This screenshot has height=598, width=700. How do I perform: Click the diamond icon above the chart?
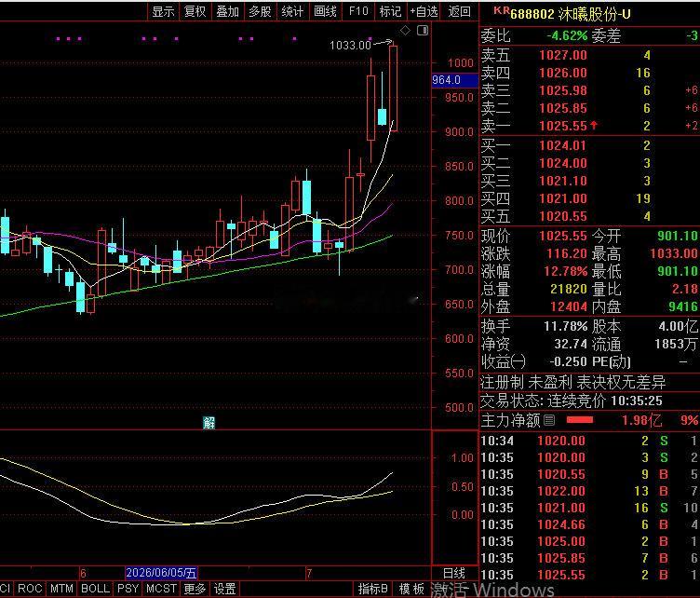pyautogui.click(x=405, y=31)
